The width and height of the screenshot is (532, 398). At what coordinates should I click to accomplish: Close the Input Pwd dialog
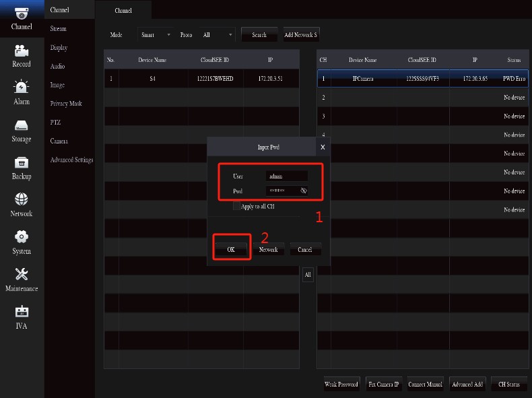323,147
